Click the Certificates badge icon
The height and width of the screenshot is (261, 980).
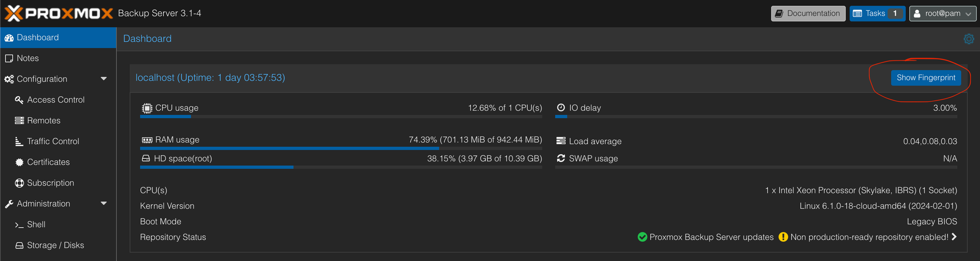coord(19,162)
